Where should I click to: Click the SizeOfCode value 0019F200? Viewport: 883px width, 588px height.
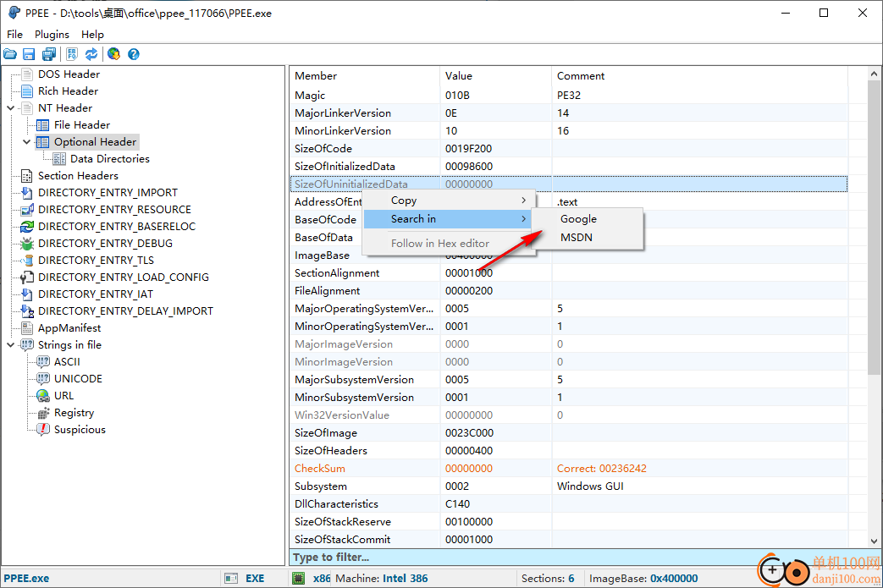click(x=468, y=149)
